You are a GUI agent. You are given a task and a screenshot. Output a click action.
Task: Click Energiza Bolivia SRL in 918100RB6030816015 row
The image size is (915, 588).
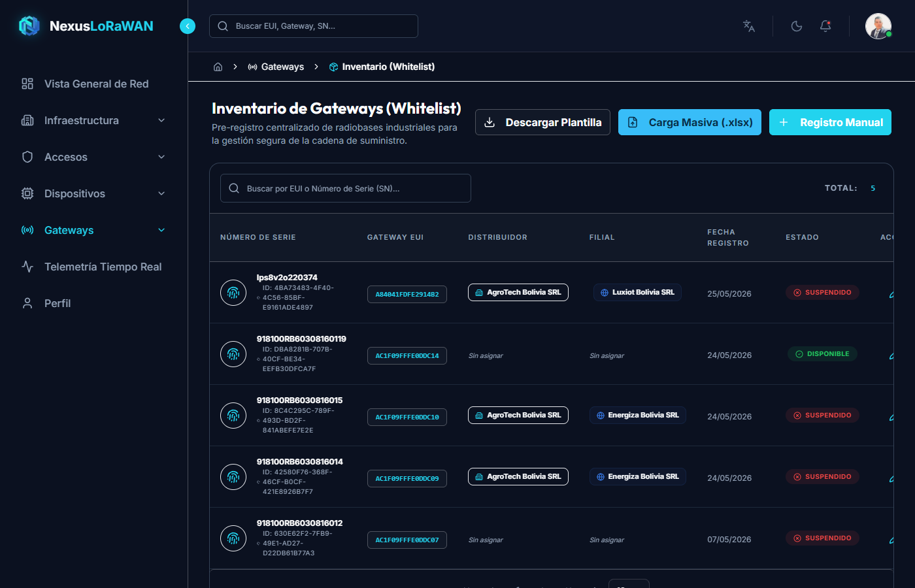click(637, 416)
